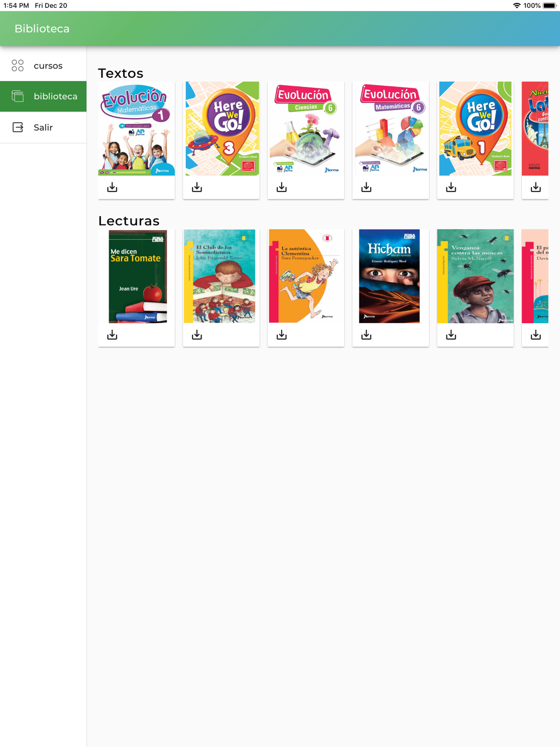Download the Evolución Ciencias 6 textbook

[282, 188]
